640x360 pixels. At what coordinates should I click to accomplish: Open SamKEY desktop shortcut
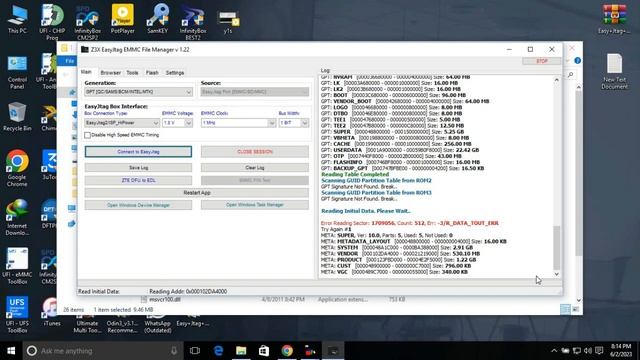pyautogui.click(x=158, y=19)
